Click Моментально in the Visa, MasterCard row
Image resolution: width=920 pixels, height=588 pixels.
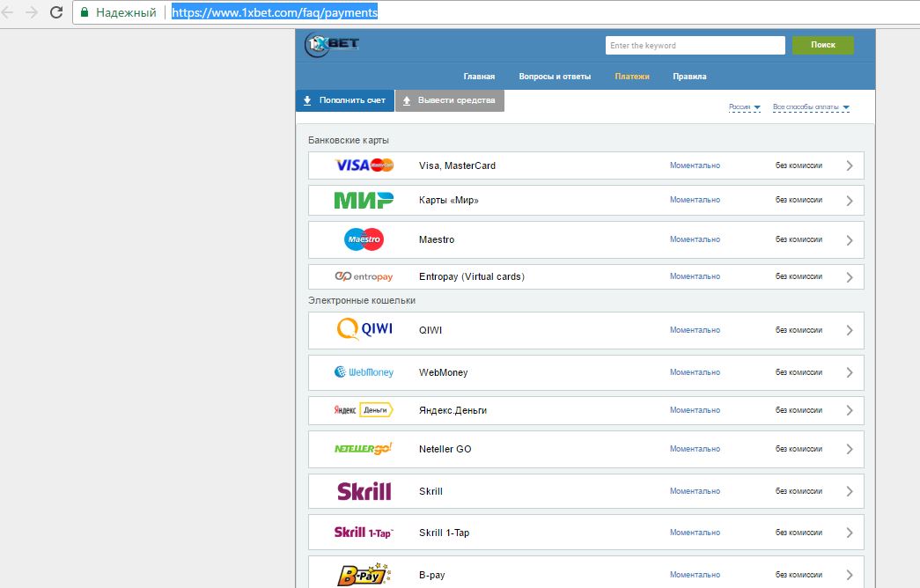click(695, 165)
